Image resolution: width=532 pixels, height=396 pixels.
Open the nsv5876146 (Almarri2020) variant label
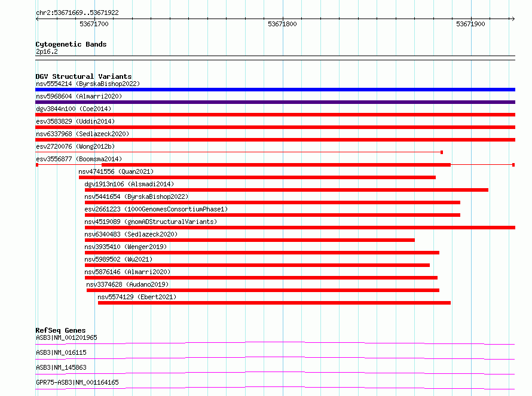pyautogui.click(x=127, y=272)
